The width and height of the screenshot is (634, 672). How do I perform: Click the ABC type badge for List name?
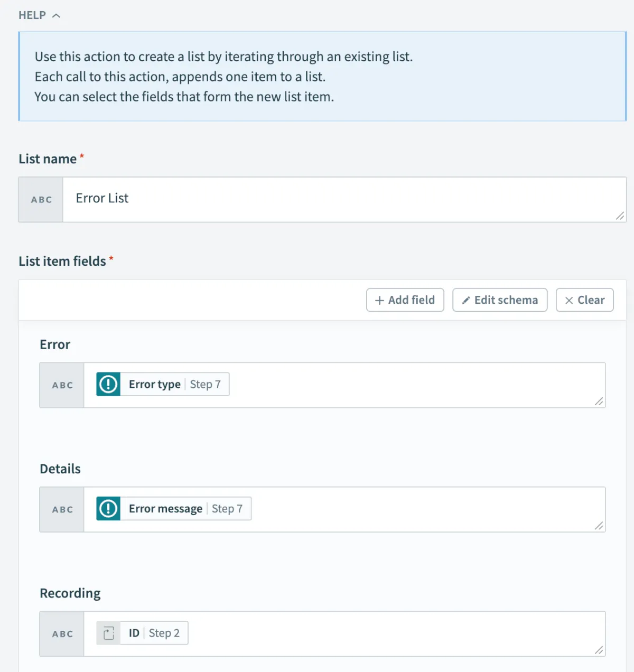coord(41,200)
